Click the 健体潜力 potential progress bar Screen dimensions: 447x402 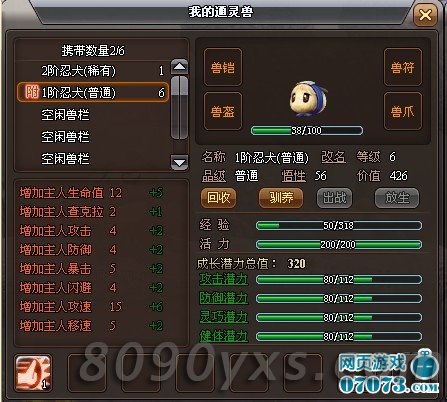coord(339,337)
